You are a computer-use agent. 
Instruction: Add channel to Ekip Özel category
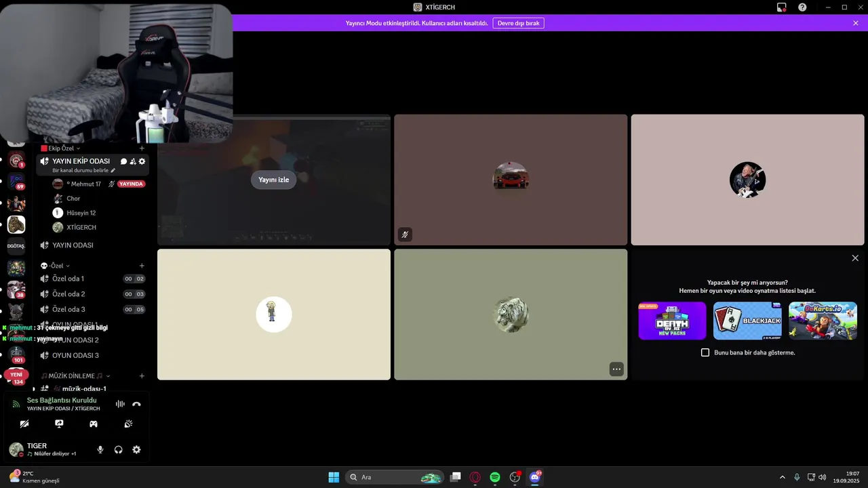[142, 148]
